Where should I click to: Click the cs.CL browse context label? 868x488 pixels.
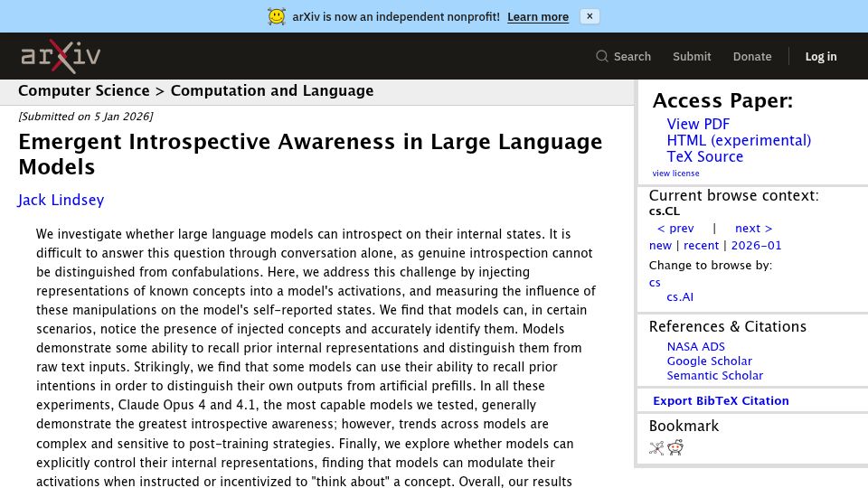[x=665, y=211]
